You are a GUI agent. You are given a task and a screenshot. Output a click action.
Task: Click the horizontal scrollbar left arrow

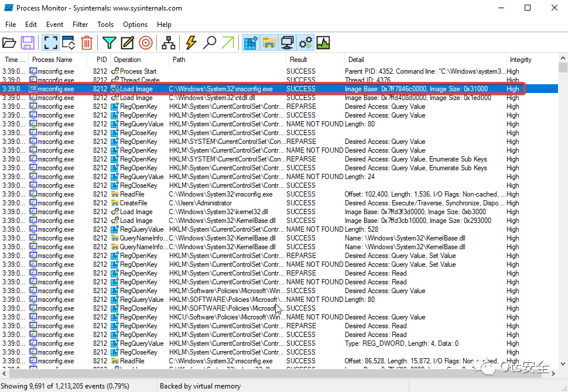pos(4,373)
